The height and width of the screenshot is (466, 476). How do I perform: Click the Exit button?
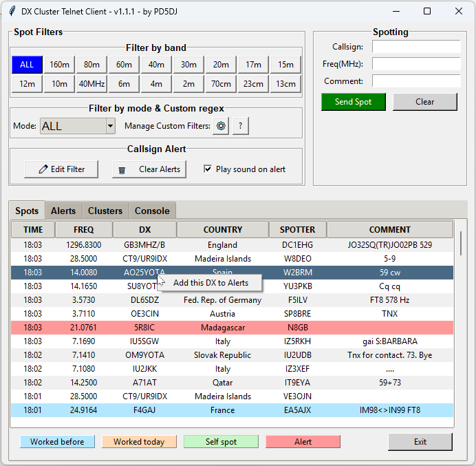click(x=420, y=442)
